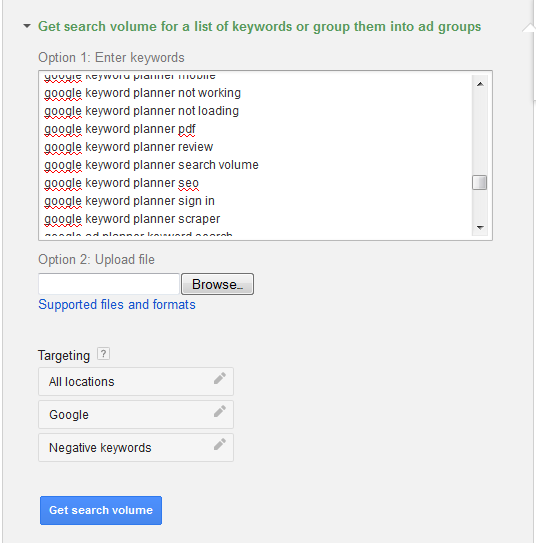Open the Google network targeting box
The height and width of the screenshot is (543, 536).
[x=136, y=415]
